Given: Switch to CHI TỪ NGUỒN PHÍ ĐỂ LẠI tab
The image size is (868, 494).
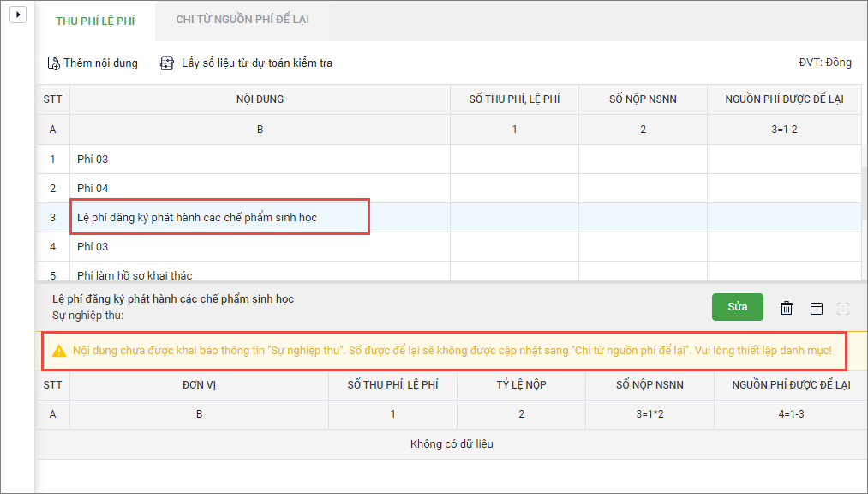Looking at the screenshot, I should [242, 20].
